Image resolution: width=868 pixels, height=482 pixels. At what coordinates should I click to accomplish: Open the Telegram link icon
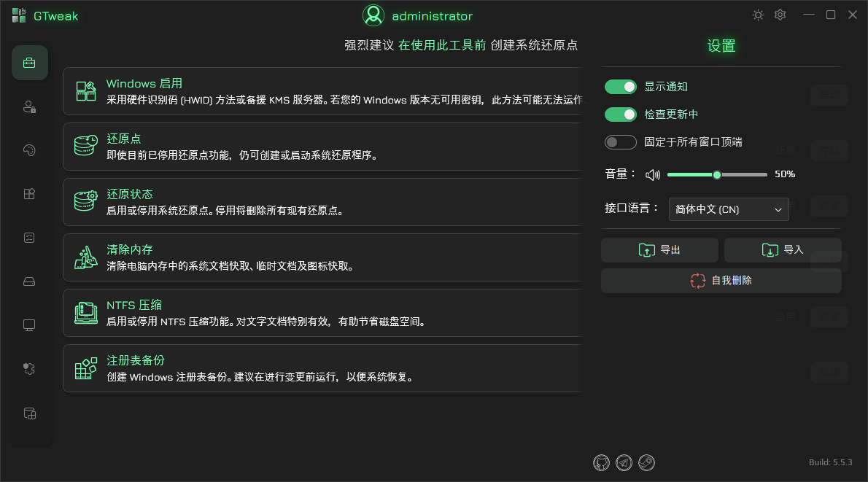[624, 462]
